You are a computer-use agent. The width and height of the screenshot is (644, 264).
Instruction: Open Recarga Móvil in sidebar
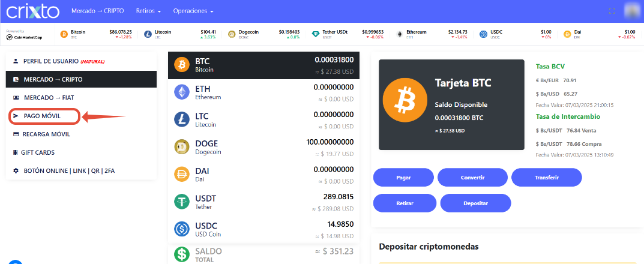point(81,134)
